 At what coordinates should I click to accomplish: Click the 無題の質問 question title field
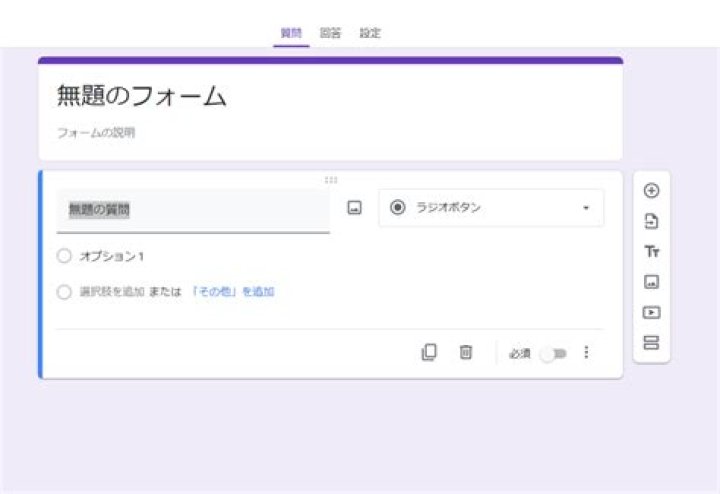click(193, 210)
